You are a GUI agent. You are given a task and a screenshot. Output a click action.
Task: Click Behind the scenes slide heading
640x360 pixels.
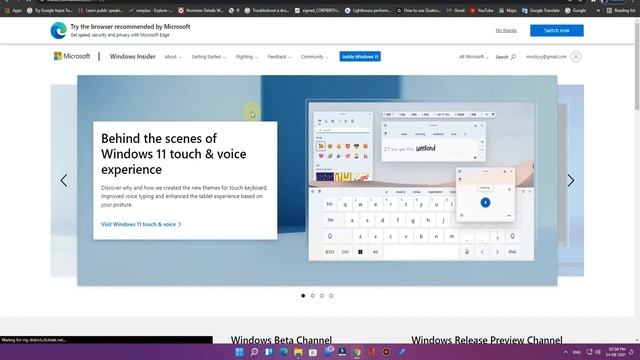(173, 153)
